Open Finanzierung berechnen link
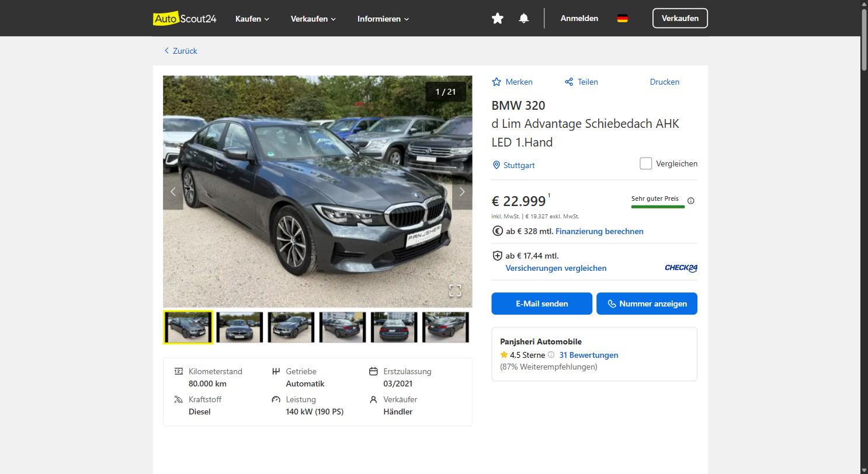868x474 pixels. (599, 231)
